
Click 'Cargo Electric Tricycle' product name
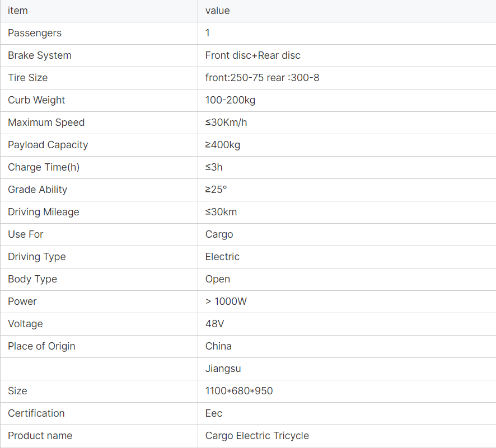coord(257,436)
